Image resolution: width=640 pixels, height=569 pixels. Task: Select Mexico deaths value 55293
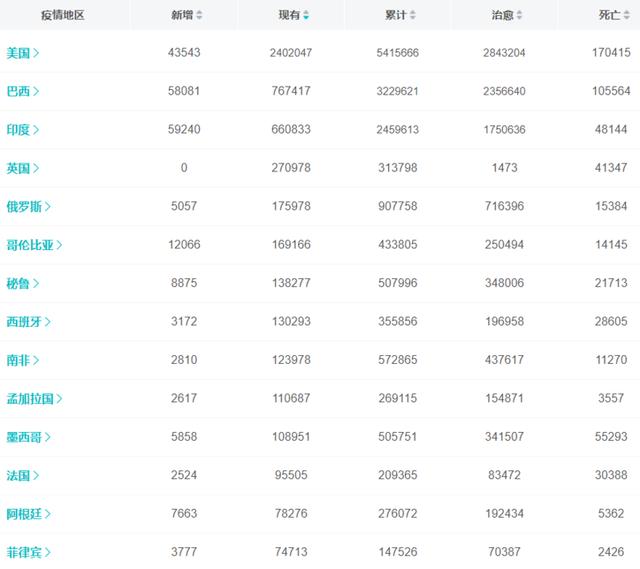click(x=611, y=437)
